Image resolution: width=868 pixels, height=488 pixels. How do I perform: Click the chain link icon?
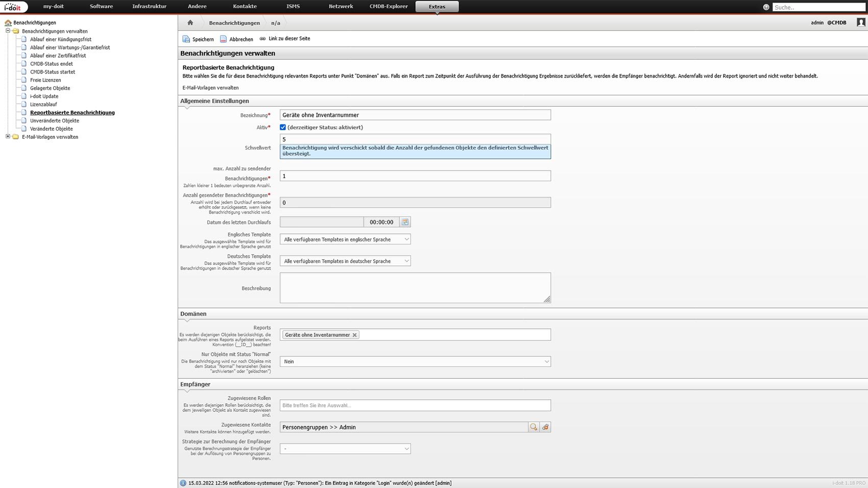pyautogui.click(x=262, y=39)
